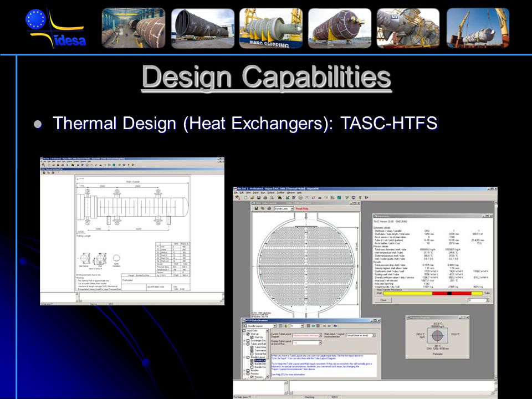Open the crane-lifted vessel photo on far right
The width and height of the screenshot is (532, 399).
[478, 28]
